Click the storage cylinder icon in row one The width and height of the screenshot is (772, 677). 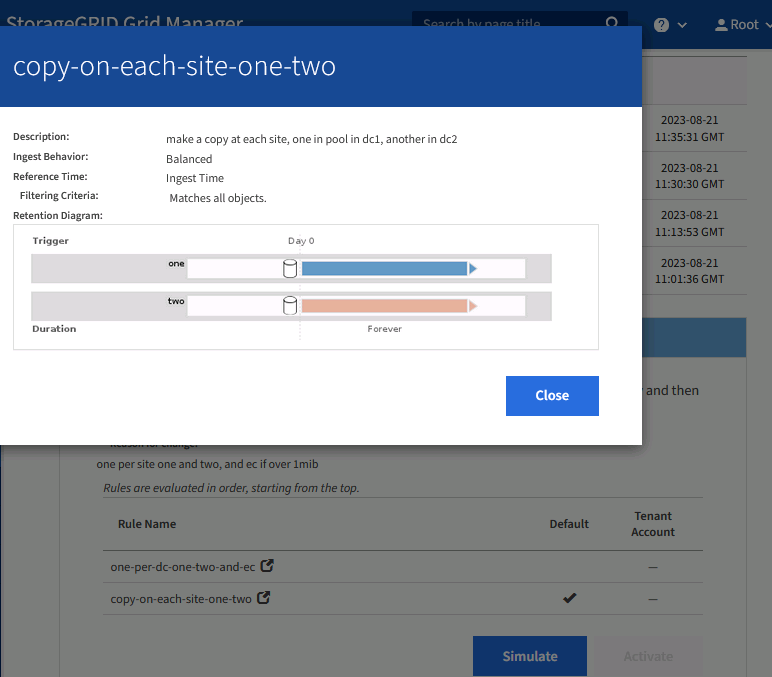[x=290, y=268]
